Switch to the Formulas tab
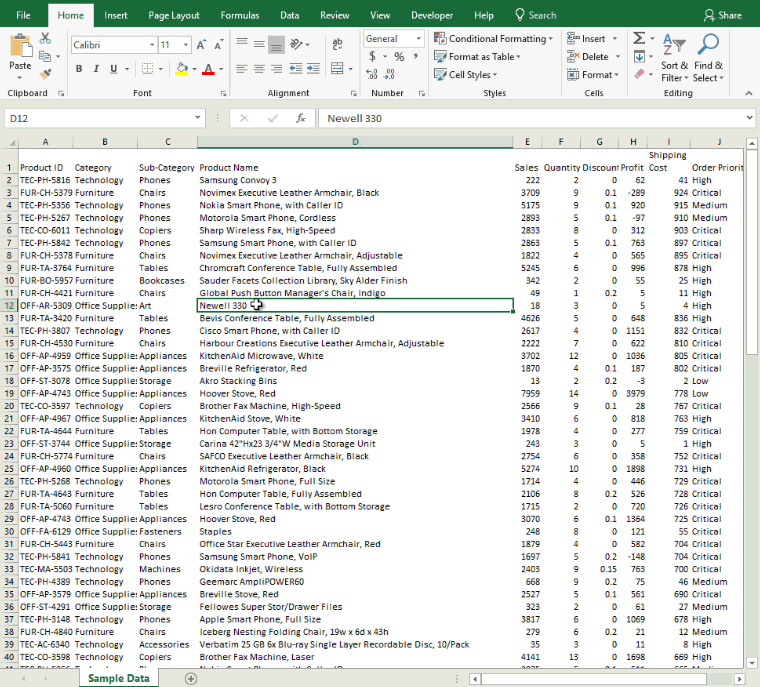The image size is (760, 687). [239, 15]
